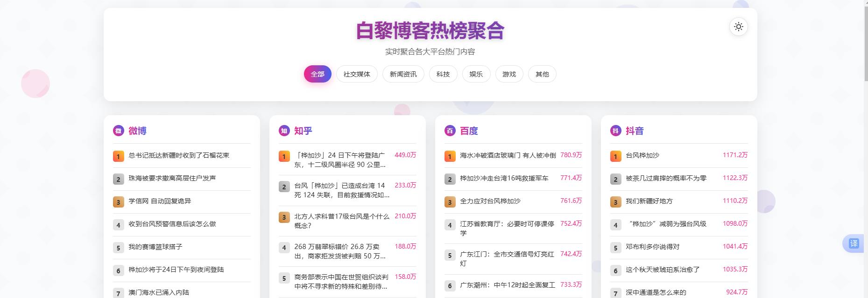Open Weibo item 我的赛博篮球搭子
The image size is (868, 298).
point(155,247)
